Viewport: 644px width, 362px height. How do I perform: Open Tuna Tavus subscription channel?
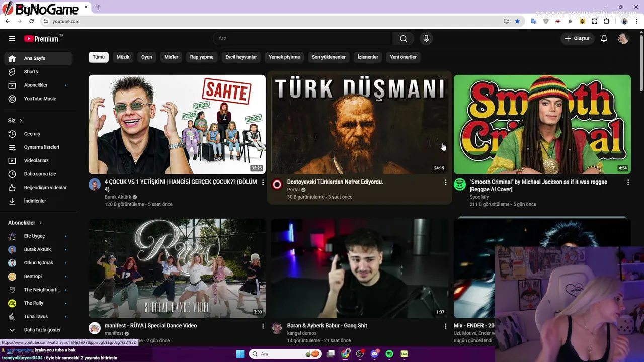tap(38, 317)
